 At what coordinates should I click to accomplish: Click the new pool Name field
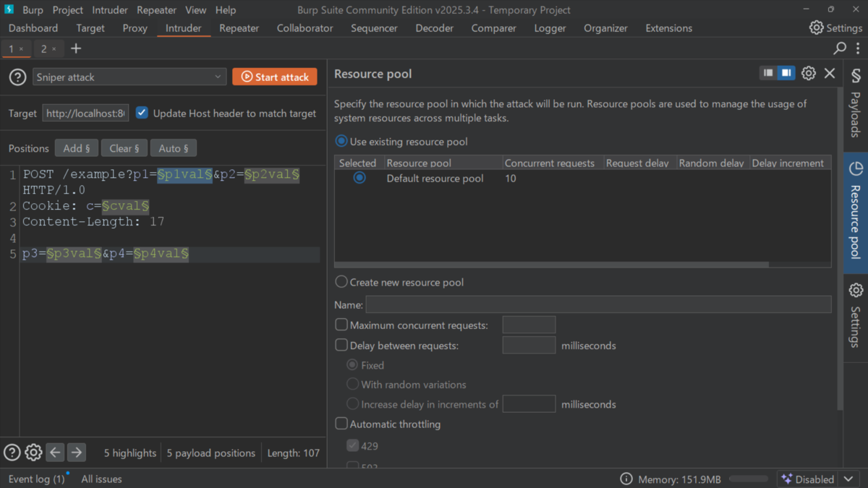[x=598, y=304]
